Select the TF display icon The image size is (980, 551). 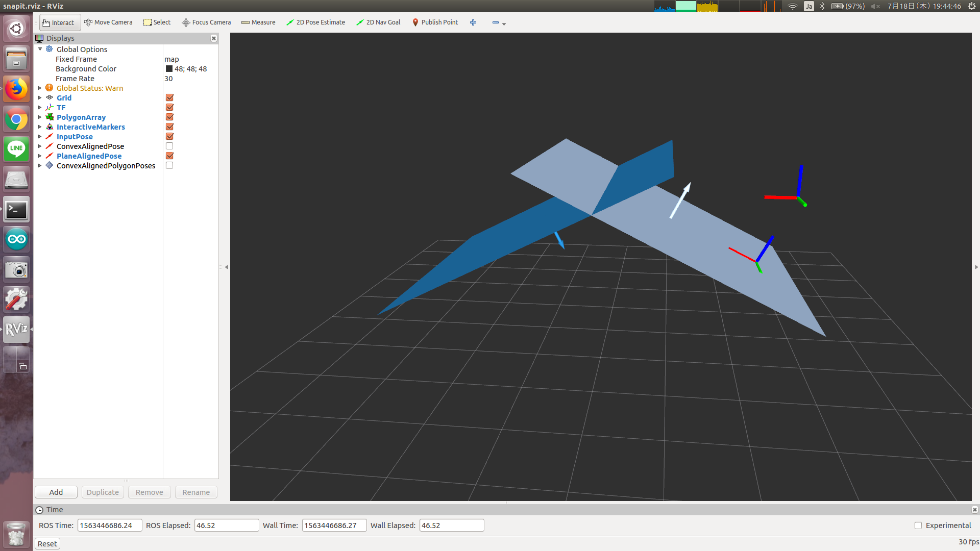(x=50, y=108)
